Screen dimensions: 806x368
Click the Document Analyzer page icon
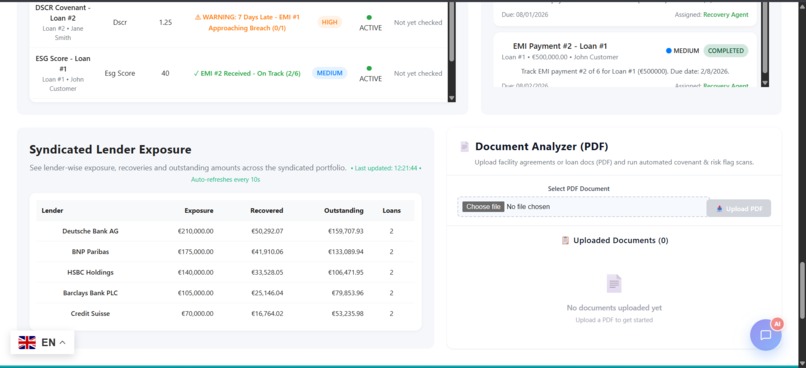click(465, 146)
